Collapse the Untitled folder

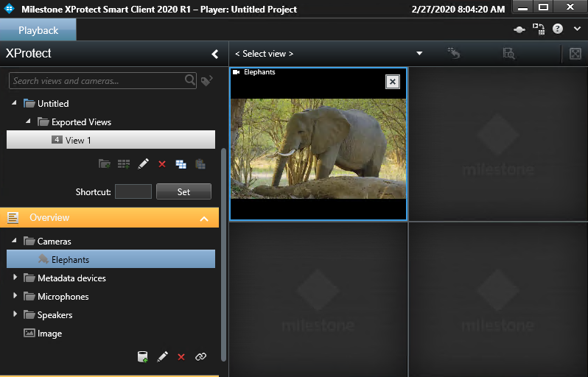click(x=14, y=102)
